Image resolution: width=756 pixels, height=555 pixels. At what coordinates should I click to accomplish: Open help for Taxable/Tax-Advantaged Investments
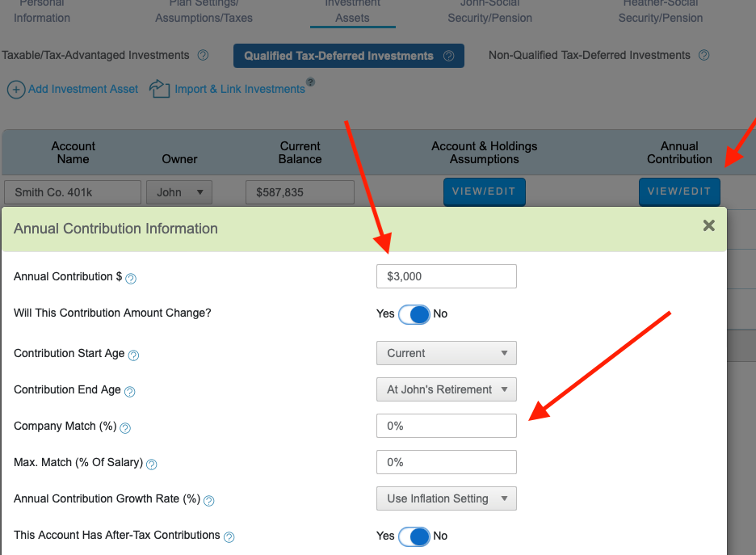[x=202, y=56]
